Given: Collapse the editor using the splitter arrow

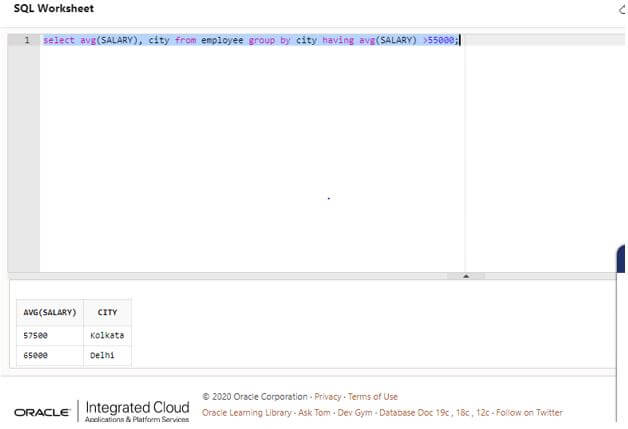Looking at the screenshot, I should (466, 276).
